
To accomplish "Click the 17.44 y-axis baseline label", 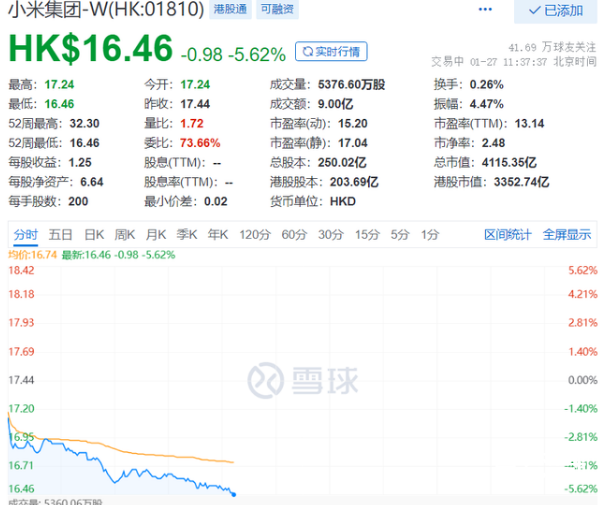I will 21,380.
